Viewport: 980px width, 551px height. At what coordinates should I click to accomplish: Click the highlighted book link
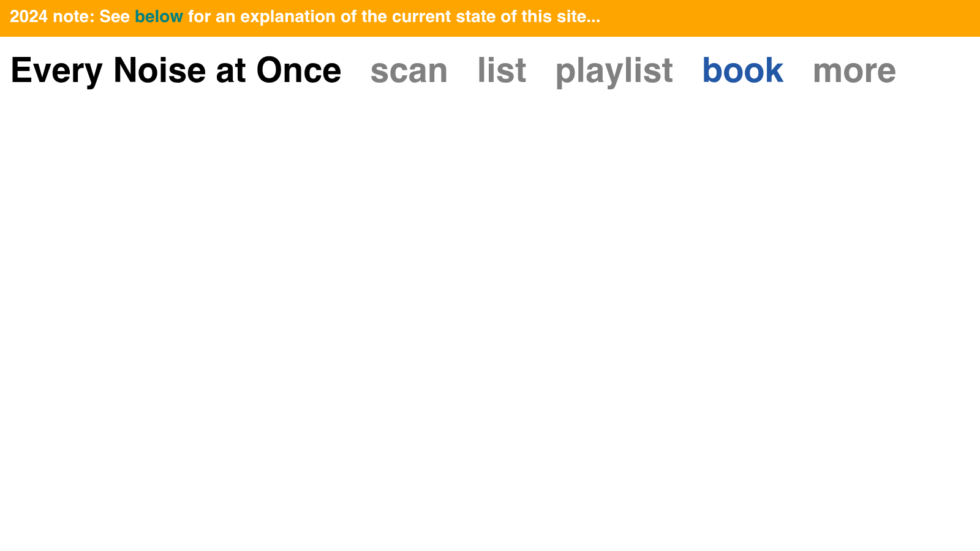pyautogui.click(x=743, y=70)
